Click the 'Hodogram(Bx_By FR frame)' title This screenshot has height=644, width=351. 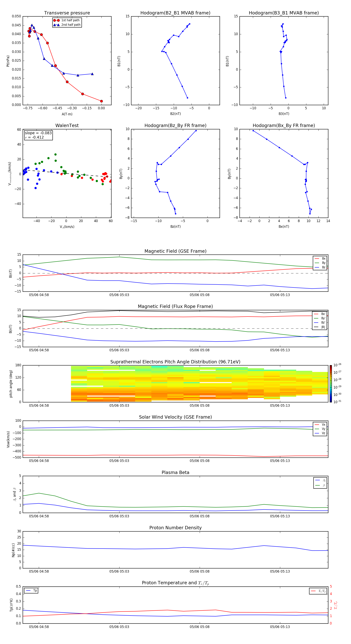(x=284, y=125)
